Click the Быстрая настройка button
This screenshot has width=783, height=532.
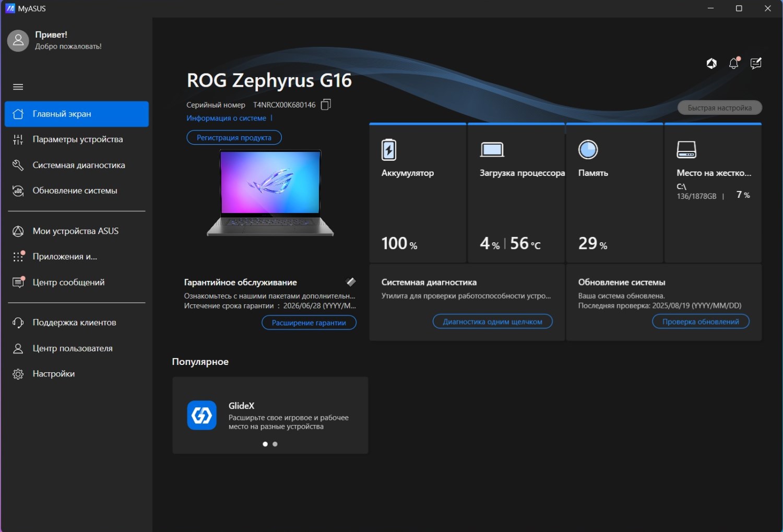(719, 108)
